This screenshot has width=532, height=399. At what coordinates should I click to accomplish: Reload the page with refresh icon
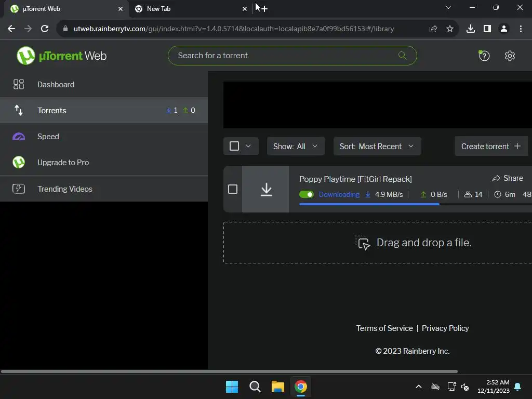click(45, 29)
